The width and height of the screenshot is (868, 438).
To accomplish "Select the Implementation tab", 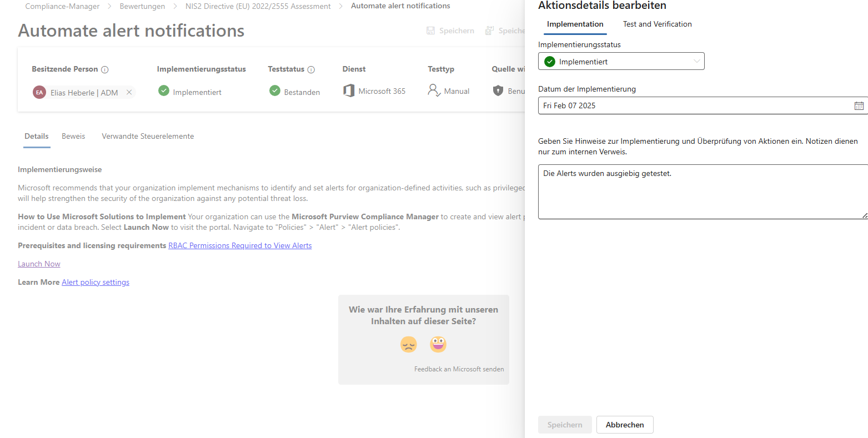I will click(575, 24).
